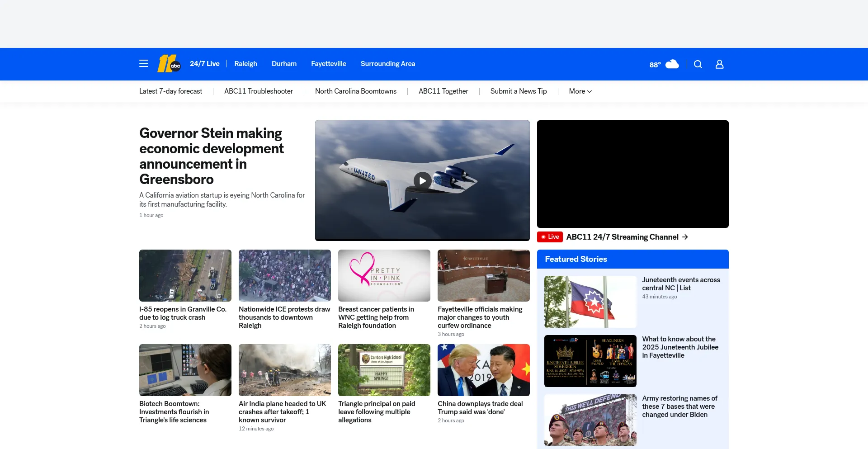Screen dimensions: 868x449
Task: Open Juneteenth flag thumbnail
Action: (590, 302)
